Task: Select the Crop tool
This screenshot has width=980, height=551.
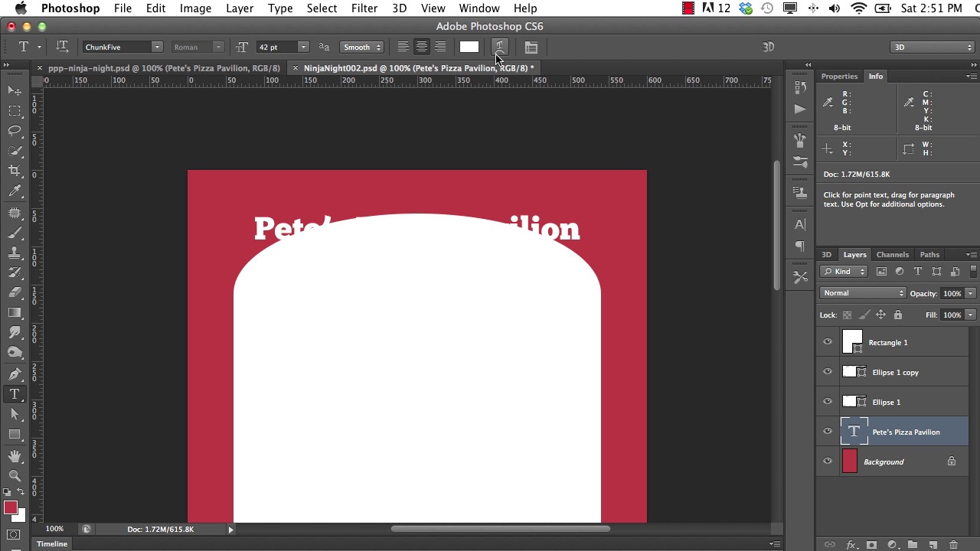Action: point(15,171)
